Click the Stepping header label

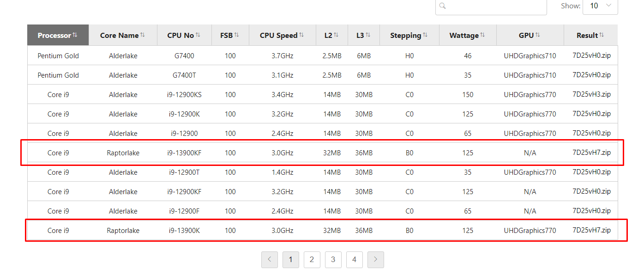[x=406, y=36]
